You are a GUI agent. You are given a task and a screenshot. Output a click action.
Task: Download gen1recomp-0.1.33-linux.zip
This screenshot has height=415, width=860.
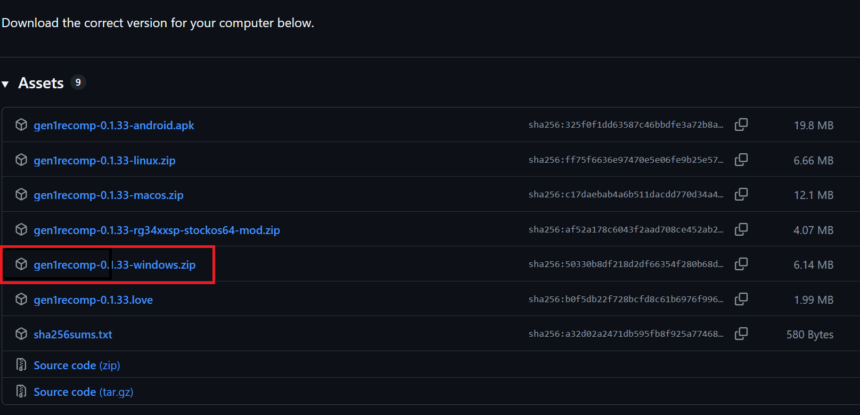[x=105, y=160]
